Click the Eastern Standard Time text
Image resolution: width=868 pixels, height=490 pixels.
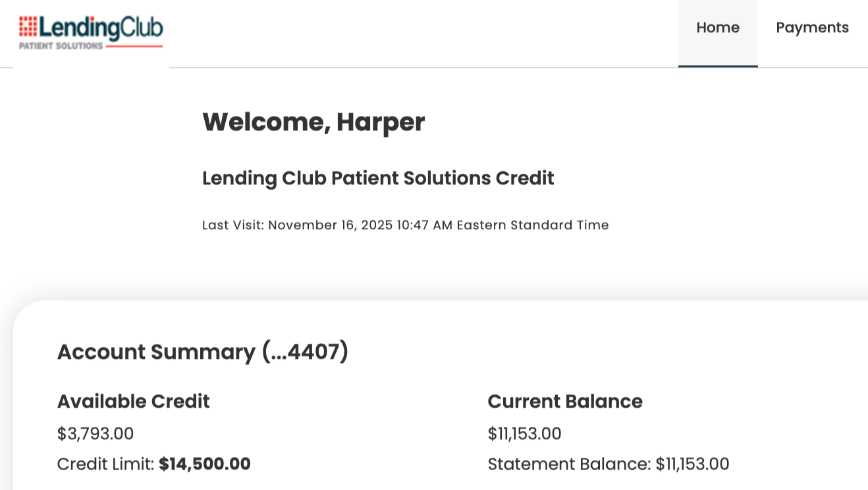pos(533,225)
